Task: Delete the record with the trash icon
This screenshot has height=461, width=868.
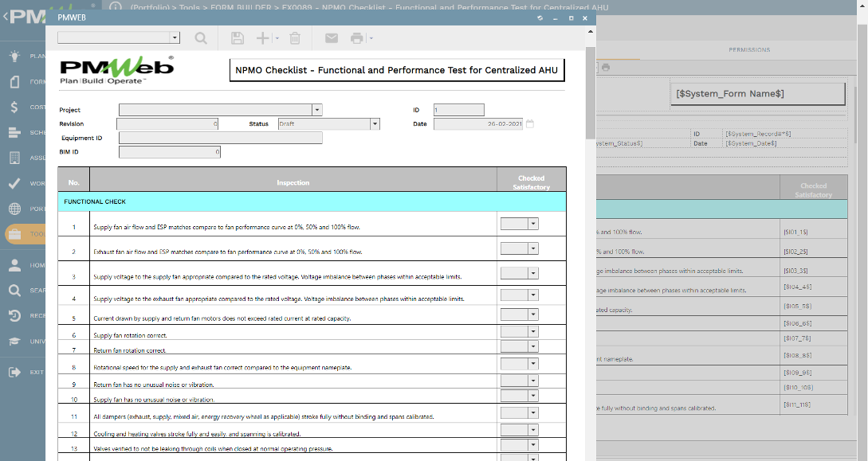Action: click(x=295, y=38)
